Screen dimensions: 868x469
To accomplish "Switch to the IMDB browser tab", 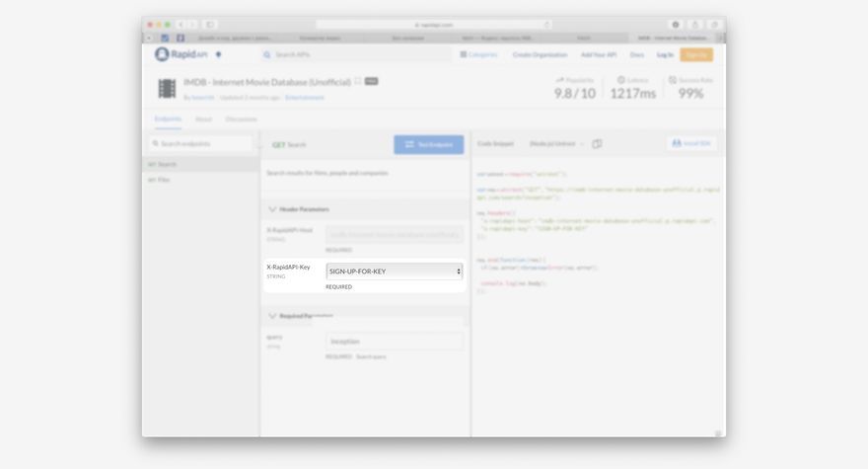I will [672, 38].
